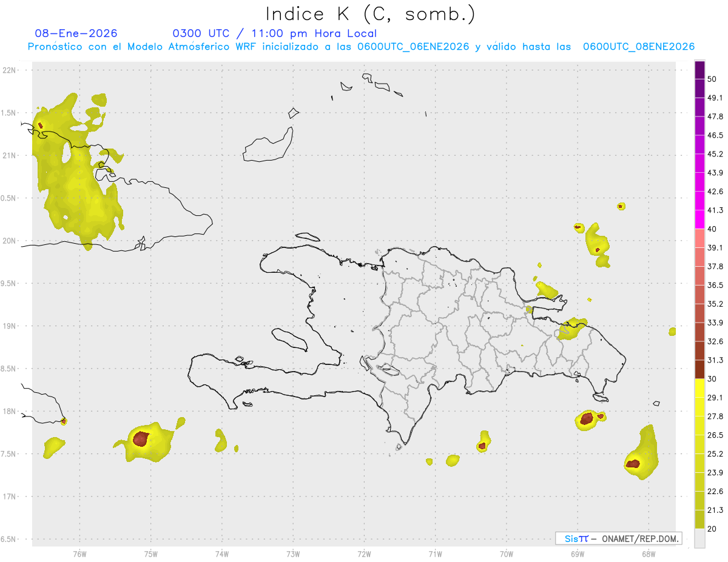The width and height of the screenshot is (728, 562).
Task: Pick the olive swatch between 20 and 21.3
Action: [699, 519]
